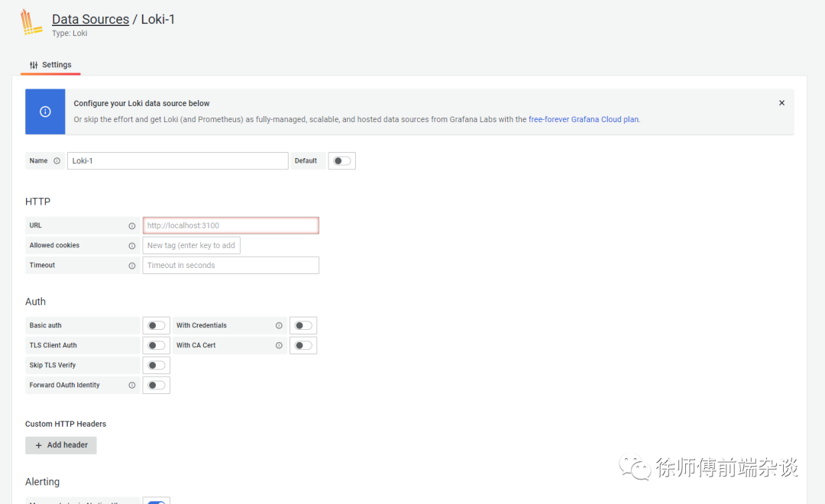Click the URL info icon

[132, 226]
